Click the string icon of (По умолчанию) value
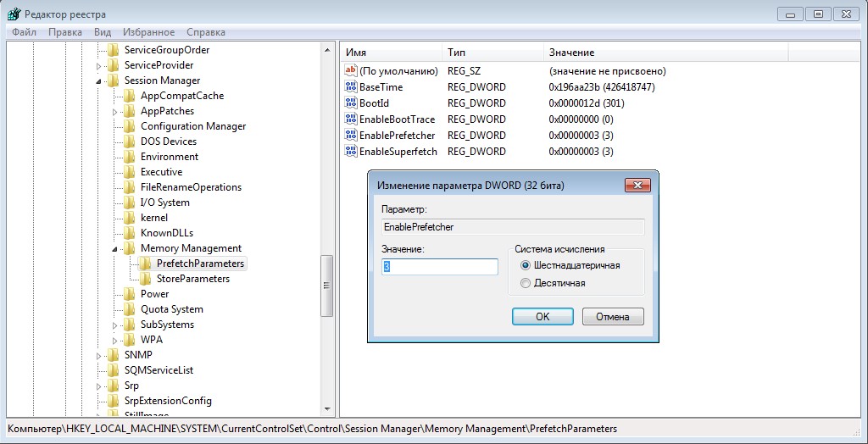 pyautogui.click(x=351, y=71)
